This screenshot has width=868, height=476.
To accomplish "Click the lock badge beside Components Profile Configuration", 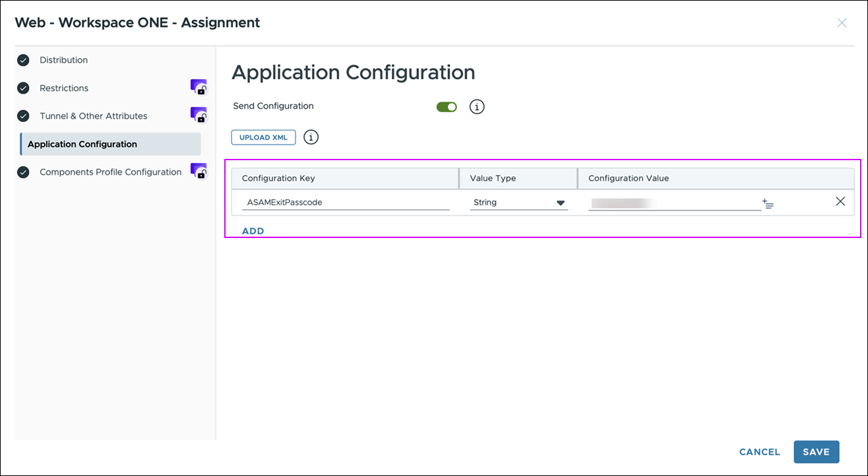I will 199,171.
